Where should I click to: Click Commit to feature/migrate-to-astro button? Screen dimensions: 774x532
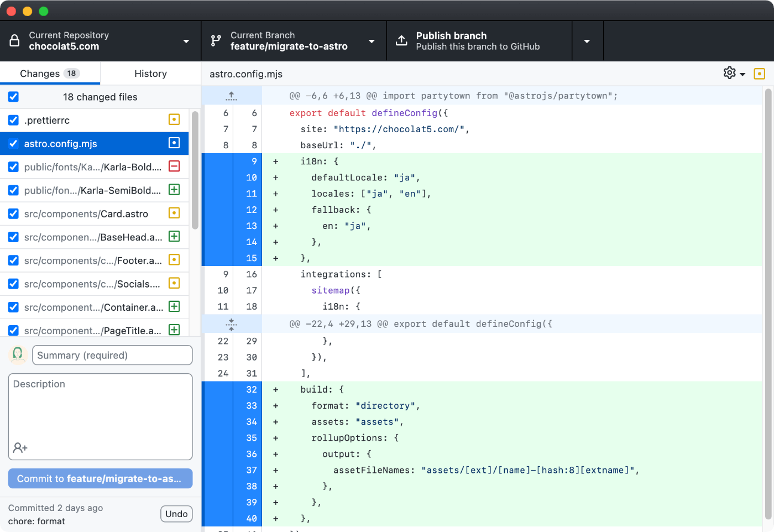click(x=100, y=478)
